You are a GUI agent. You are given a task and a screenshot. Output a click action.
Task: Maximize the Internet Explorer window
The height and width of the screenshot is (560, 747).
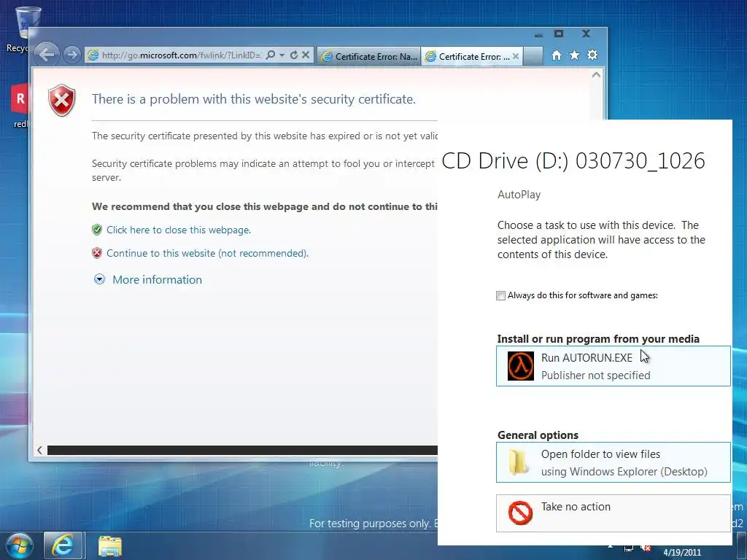(x=559, y=34)
